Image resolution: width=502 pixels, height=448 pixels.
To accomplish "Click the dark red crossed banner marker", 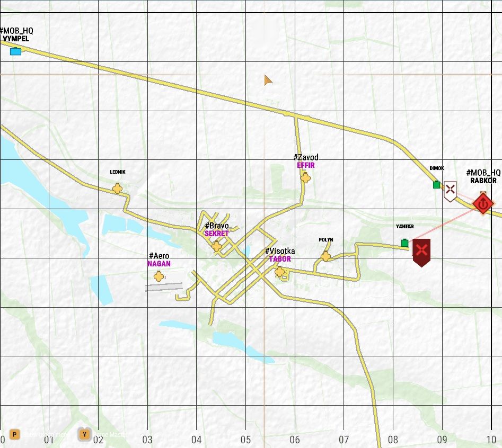I will coord(421,252).
